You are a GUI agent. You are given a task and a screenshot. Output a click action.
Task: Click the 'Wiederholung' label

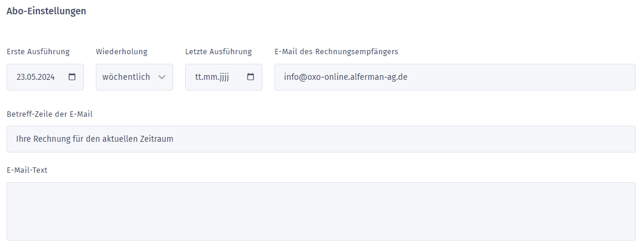pyautogui.click(x=121, y=51)
